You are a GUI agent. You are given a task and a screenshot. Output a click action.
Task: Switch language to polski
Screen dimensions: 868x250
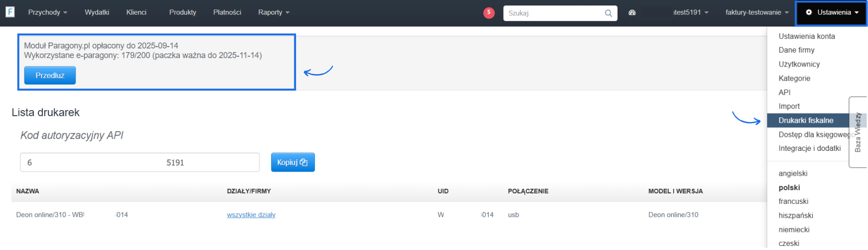point(789,187)
